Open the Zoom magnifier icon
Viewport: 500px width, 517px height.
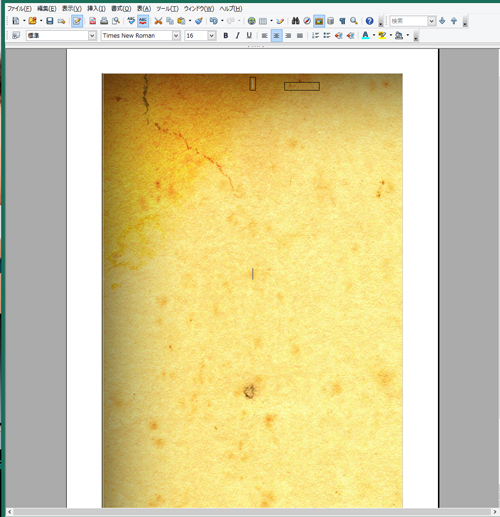coord(354,21)
